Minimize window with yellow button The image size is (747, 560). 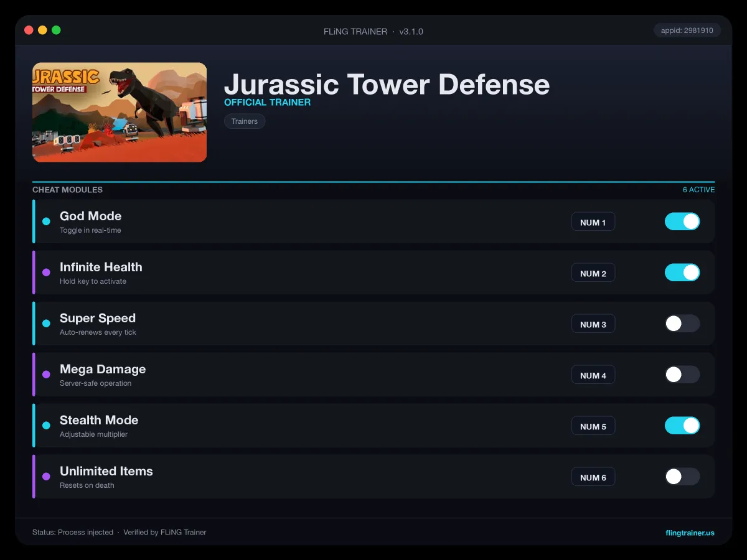coord(42,30)
